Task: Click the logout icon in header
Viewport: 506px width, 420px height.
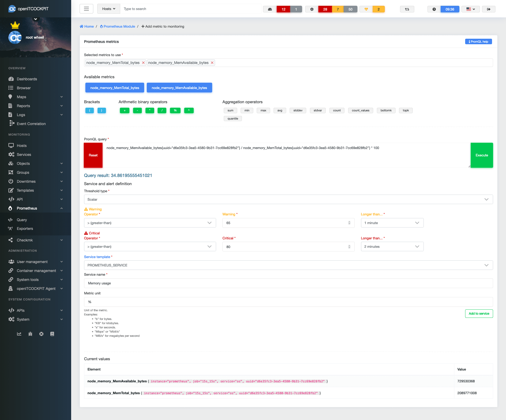Action: (489, 9)
